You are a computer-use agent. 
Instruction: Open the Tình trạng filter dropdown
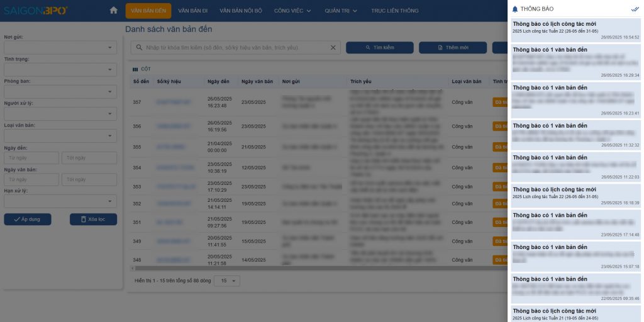coord(60,70)
